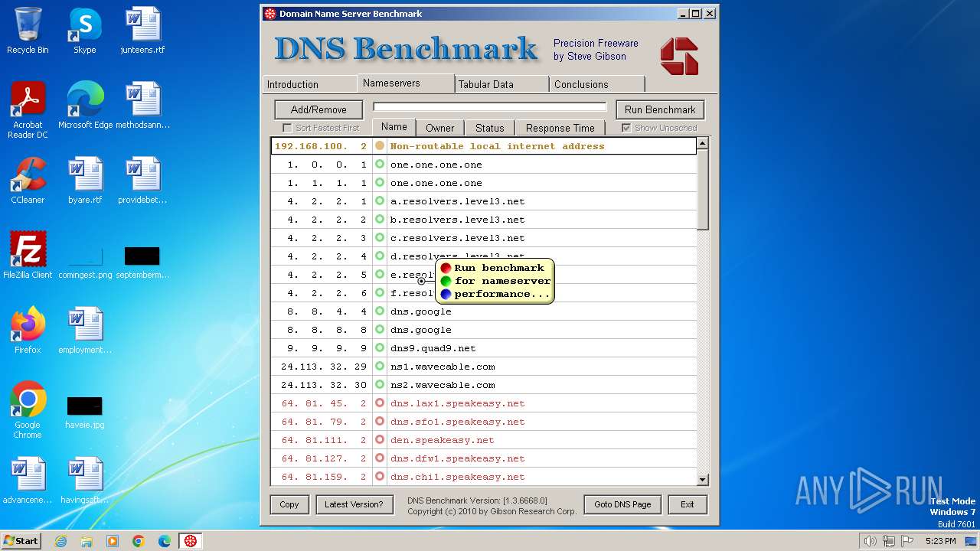The width and height of the screenshot is (980, 551).
Task: Toggle Sort Fastest First checkbox
Action: click(287, 128)
